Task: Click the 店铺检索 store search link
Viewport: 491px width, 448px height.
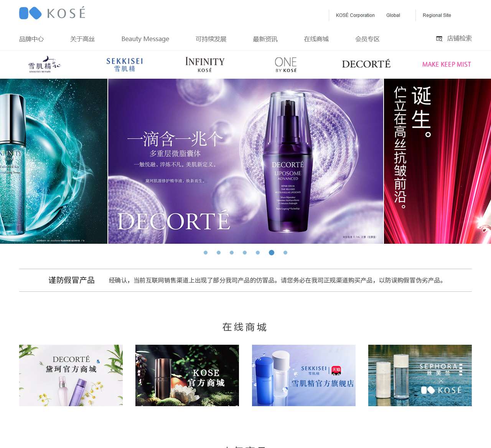Action: 460,38
